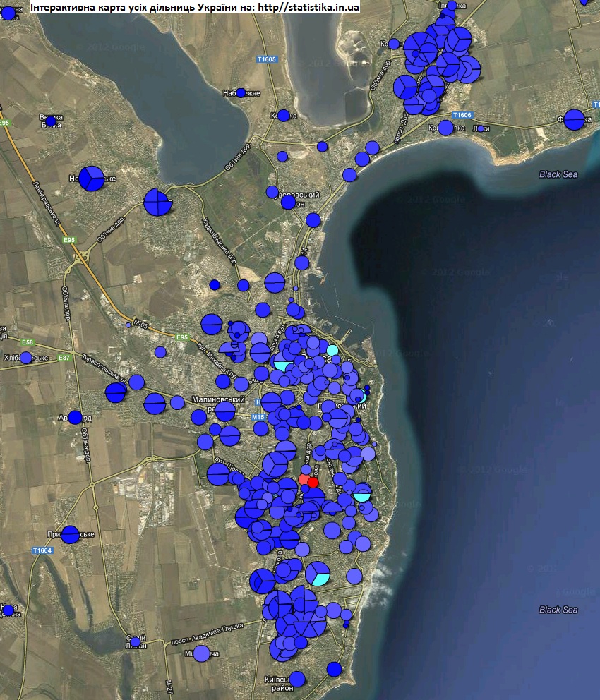Select the split marker at Фонтанка
Screen dimensions: 600x700
574,119
